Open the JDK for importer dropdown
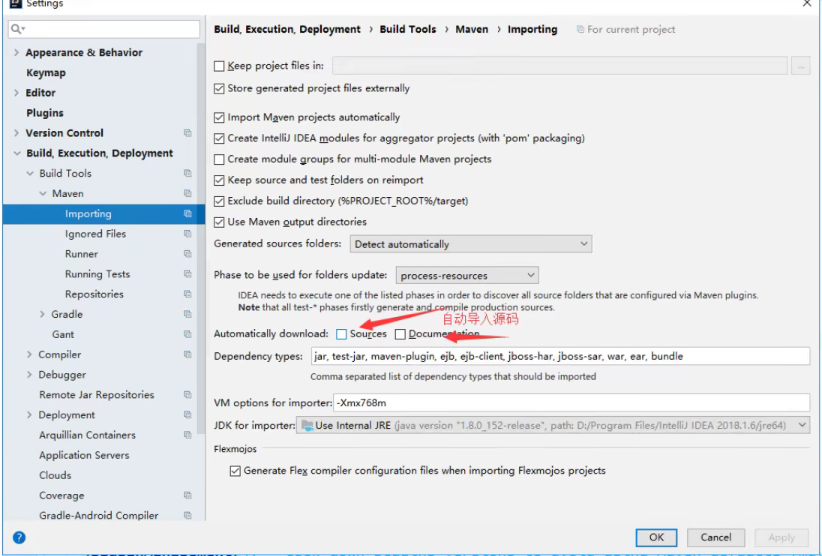822x556 pixels. [553, 426]
